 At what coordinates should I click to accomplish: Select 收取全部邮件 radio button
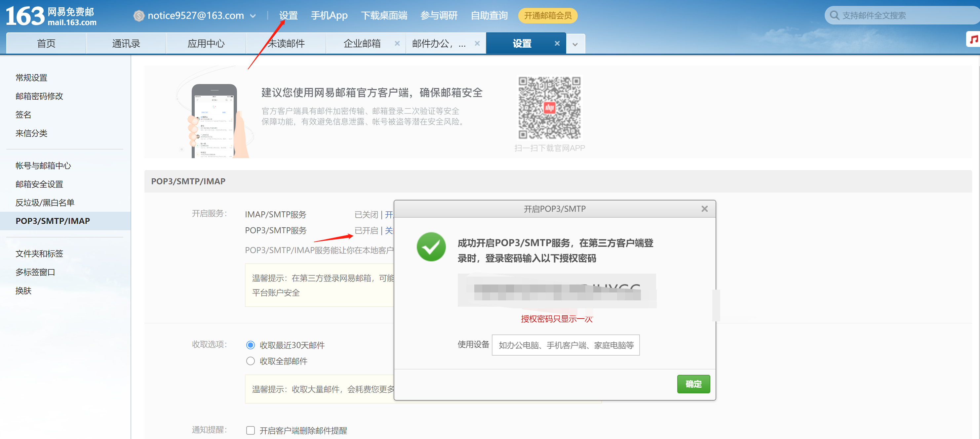click(250, 361)
